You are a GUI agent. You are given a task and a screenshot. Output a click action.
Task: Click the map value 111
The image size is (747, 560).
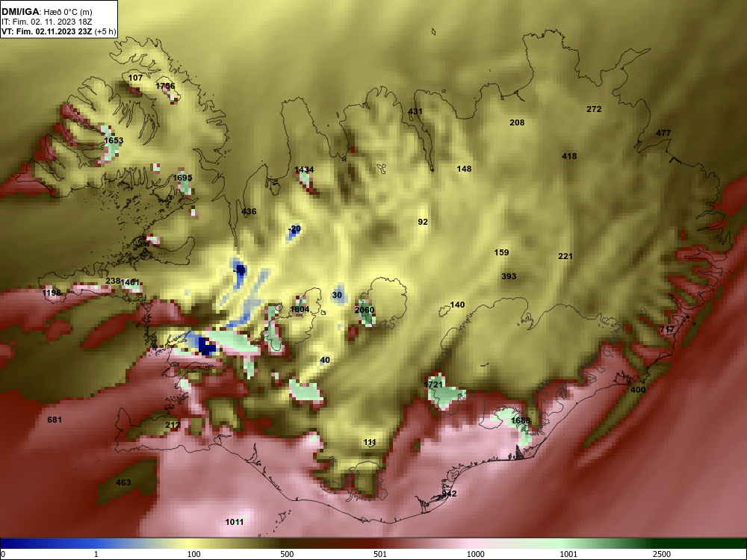[370, 442]
